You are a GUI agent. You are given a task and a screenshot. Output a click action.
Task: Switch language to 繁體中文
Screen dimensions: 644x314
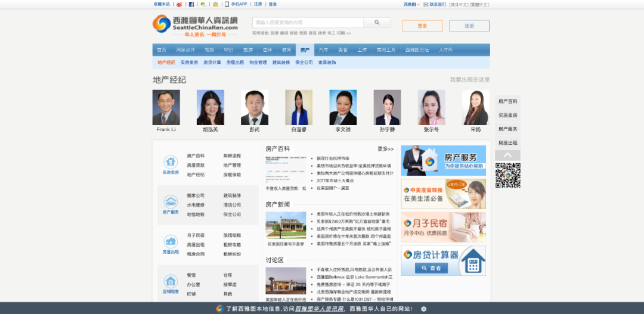[x=479, y=4]
